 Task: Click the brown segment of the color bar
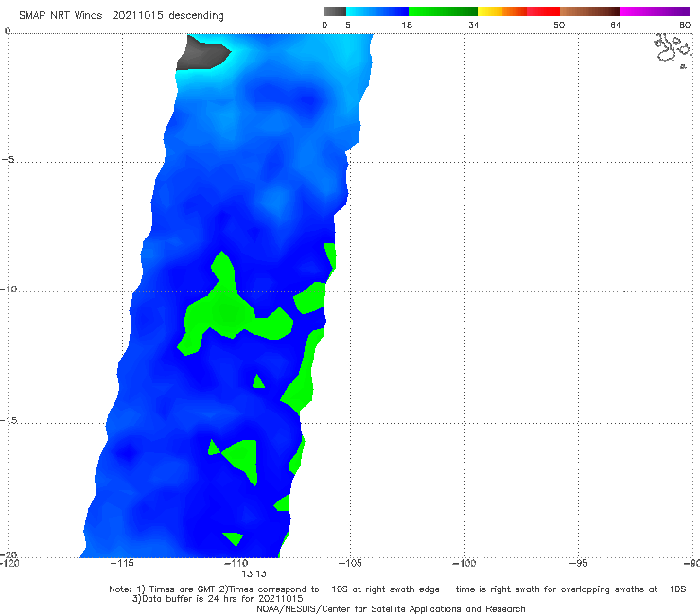[589, 11]
